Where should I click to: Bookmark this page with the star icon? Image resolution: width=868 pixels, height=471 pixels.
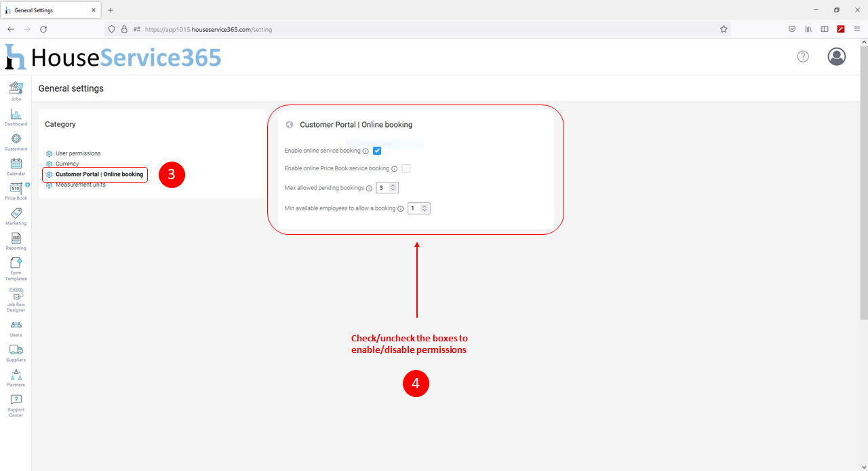click(724, 29)
